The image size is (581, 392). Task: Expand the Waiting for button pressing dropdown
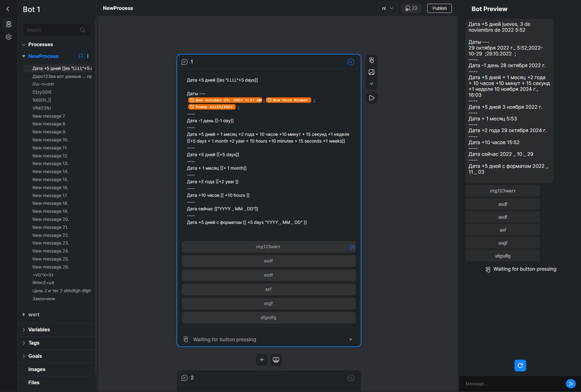(350, 339)
